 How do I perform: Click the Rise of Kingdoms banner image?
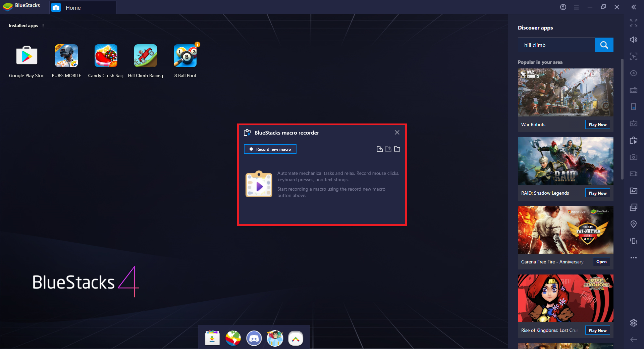566,298
